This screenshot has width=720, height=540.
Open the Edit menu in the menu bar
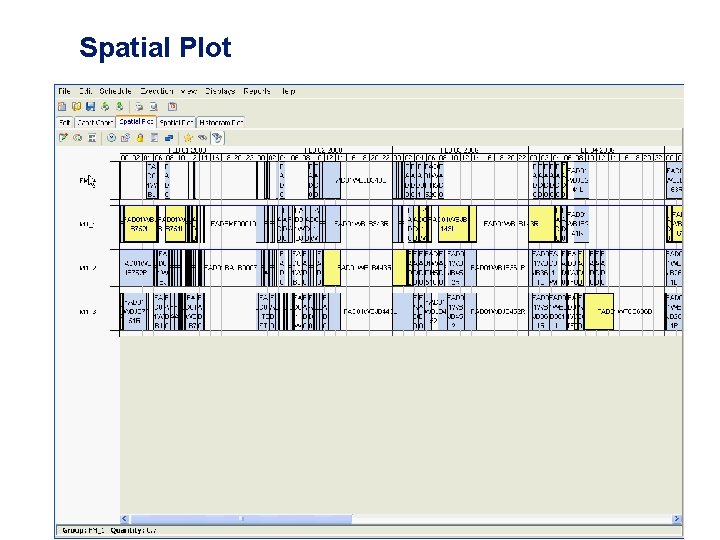click(85, 91)
